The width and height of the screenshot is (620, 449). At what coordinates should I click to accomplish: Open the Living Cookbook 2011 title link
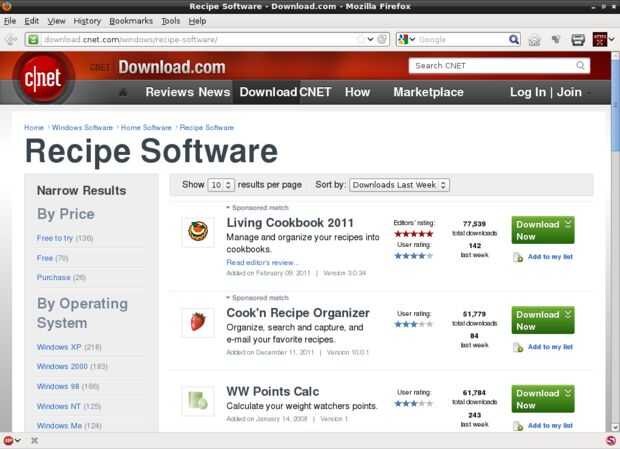pyautogui.click(x=290, y=223)
